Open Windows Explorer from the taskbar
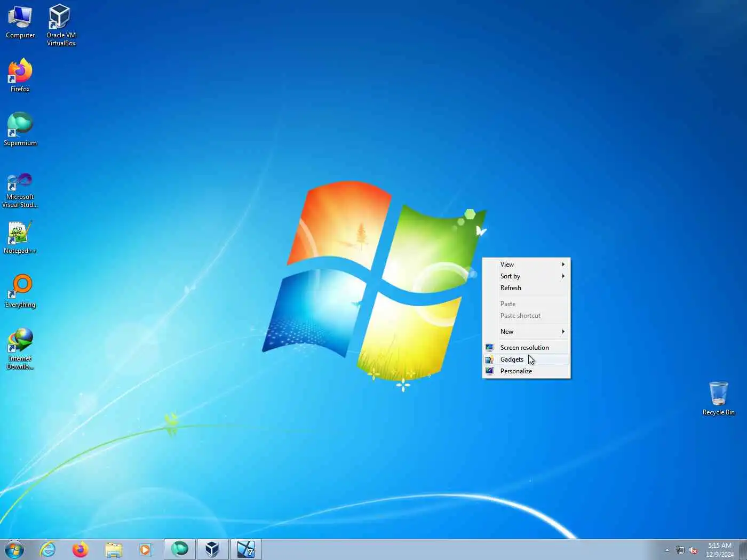 [x=114, y=549]
